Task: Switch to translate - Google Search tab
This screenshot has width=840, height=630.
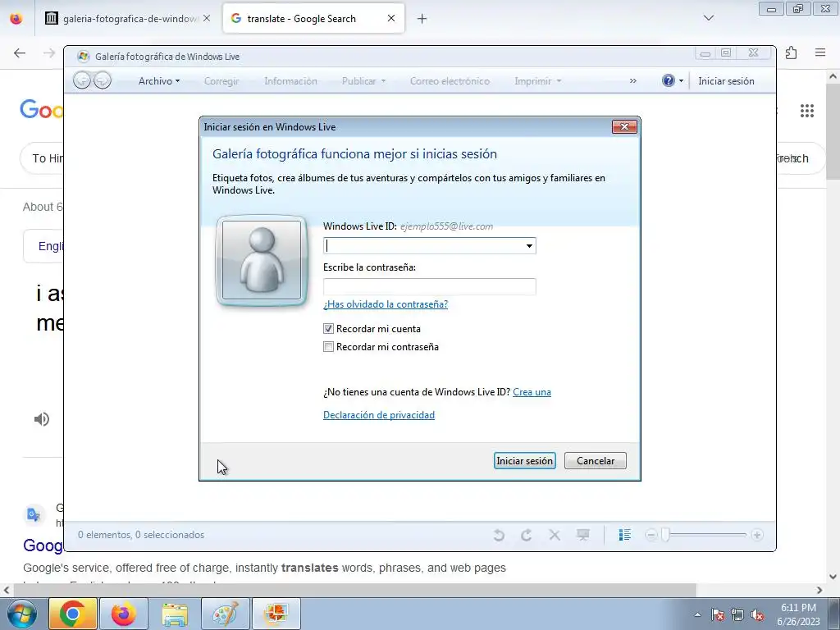Action: point(313,18)
